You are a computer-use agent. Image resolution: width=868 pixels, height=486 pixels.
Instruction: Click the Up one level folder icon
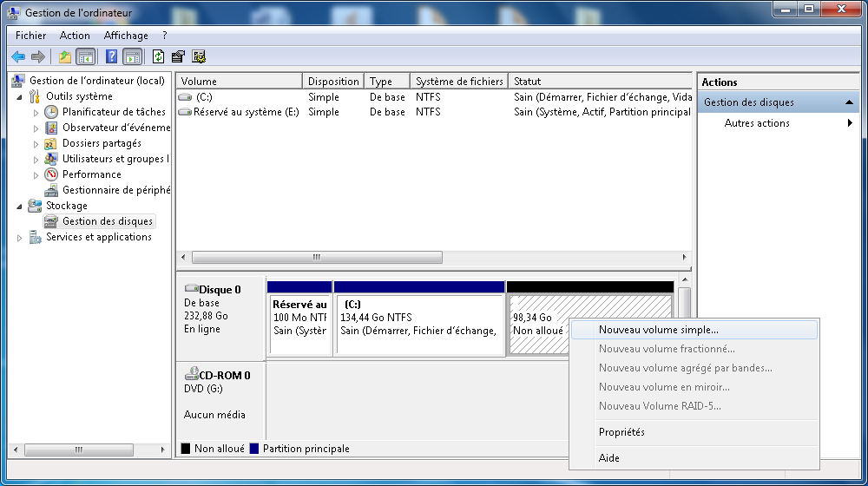[x=65, y=56]
